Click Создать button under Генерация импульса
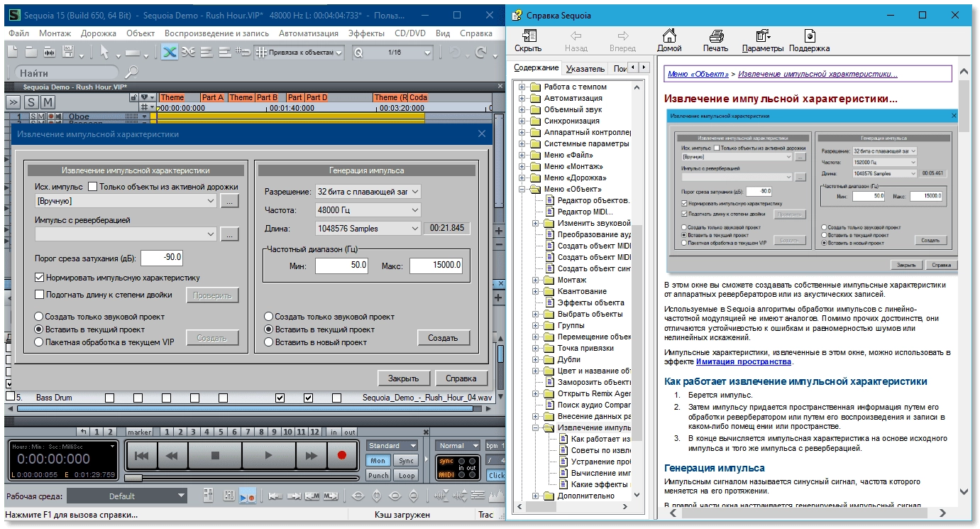 click(443, 338)
